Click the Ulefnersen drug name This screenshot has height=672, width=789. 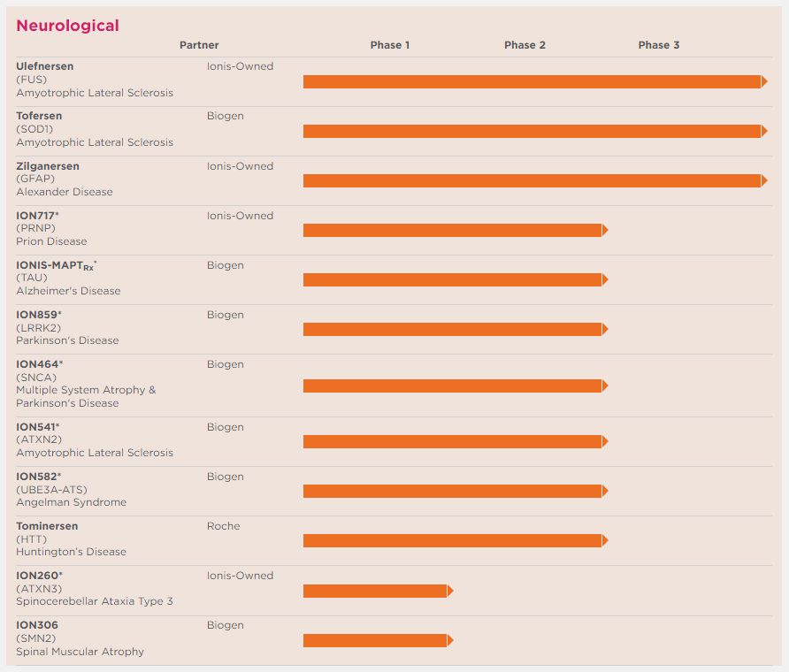(45, 66)
